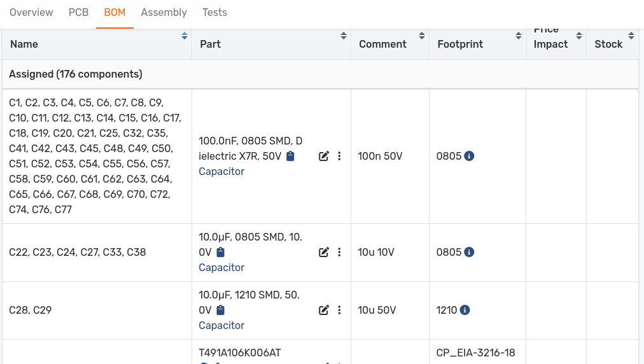This screenshot has height=364, width=644.
Task: Click info icon beside 0805 footprint for 100n 50V
Action: click(x=469, y=156)
